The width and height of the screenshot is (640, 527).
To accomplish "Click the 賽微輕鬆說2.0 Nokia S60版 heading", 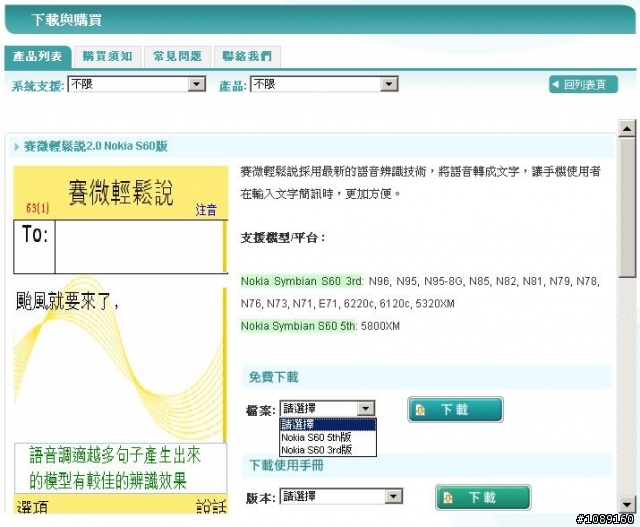I will tap(96, 146).
